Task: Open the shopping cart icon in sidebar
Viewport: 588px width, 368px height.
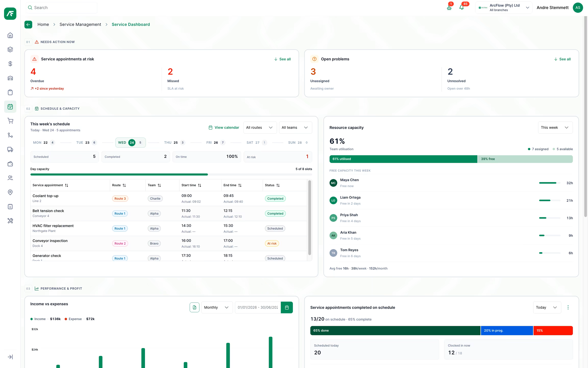Action: click(x=10, y=121)
